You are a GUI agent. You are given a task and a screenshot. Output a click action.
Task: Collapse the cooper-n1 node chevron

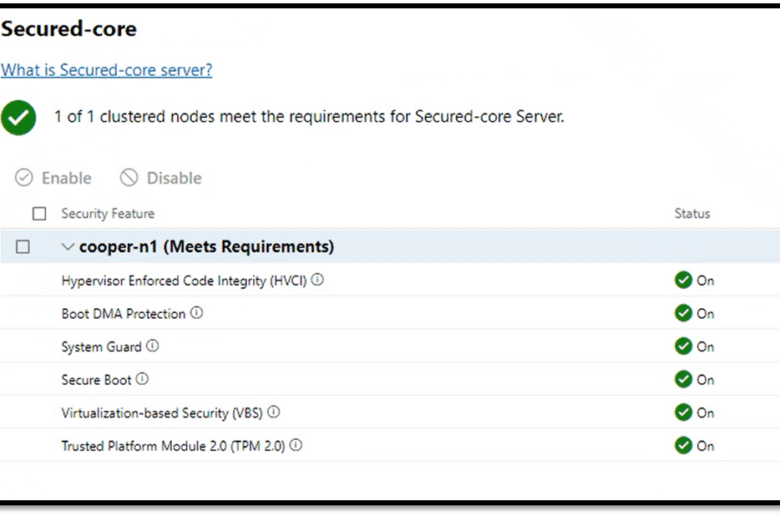tap(68, 247)
